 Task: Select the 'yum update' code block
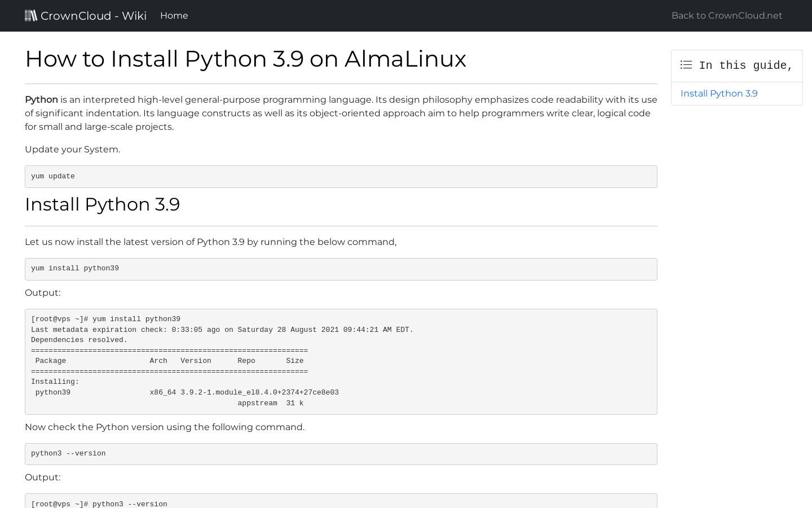point(341,176)
